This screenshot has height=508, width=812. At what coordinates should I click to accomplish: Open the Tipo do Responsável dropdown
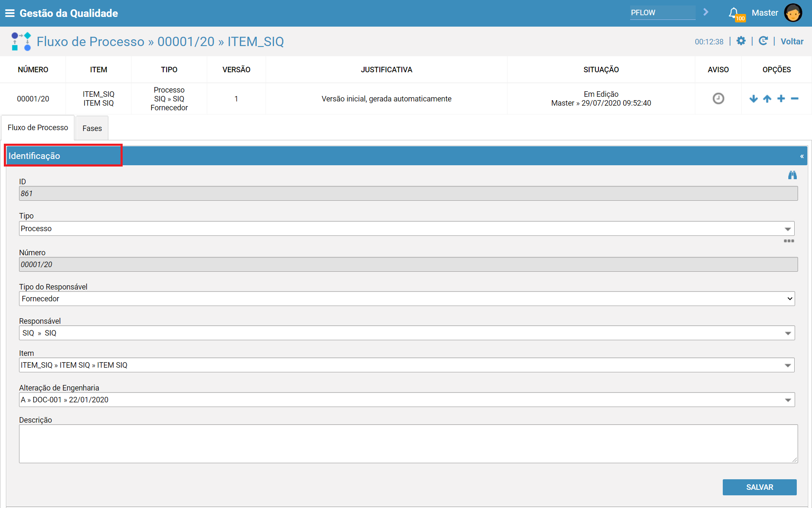(407, 299)
